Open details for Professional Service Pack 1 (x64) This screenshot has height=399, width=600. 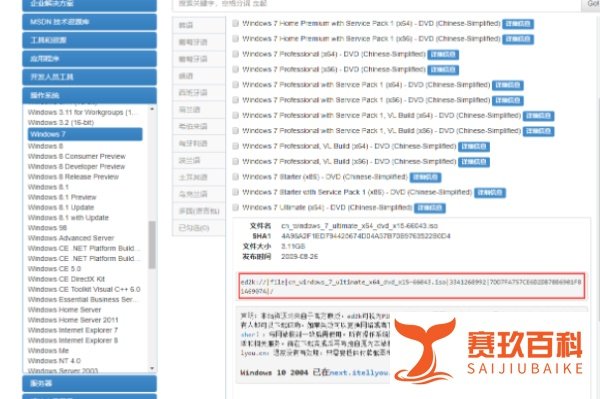click(x=508, y=85)
